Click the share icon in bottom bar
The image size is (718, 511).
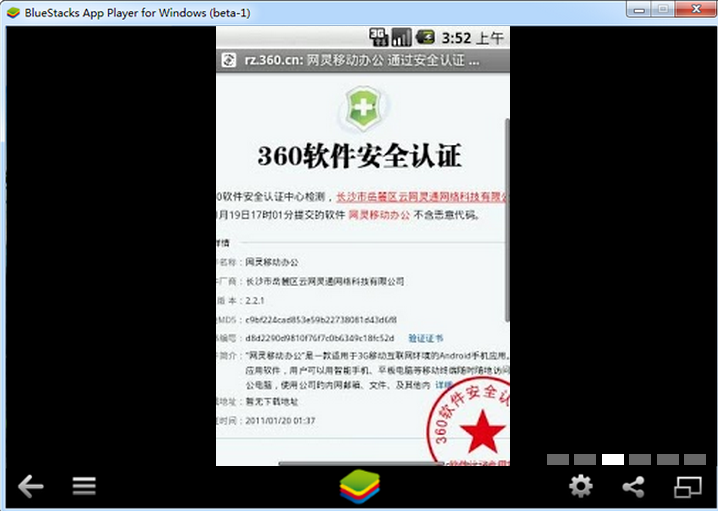633,486
